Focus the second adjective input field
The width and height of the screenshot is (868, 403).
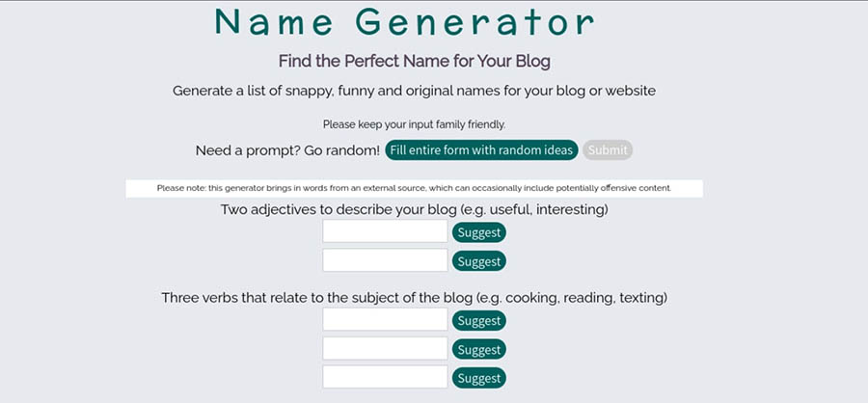tap(385, 260)
